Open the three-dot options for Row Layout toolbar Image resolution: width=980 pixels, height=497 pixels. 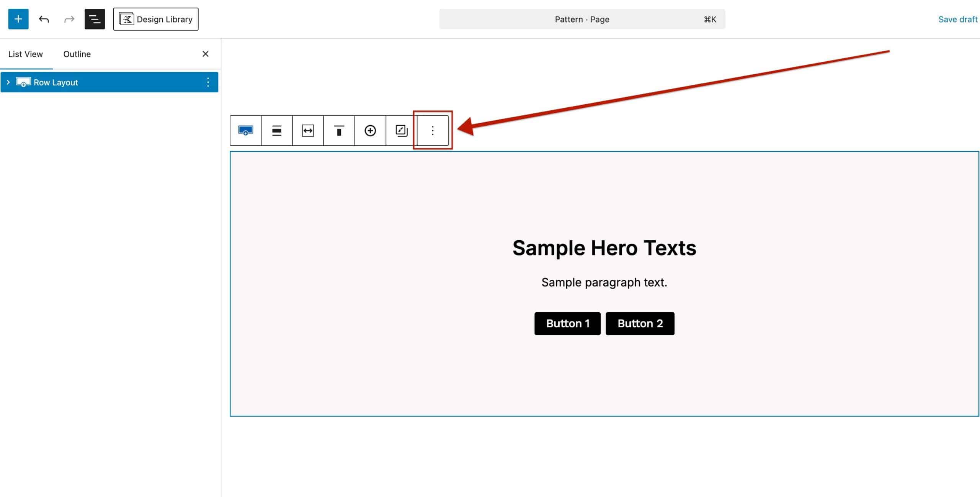click(432, 131)
